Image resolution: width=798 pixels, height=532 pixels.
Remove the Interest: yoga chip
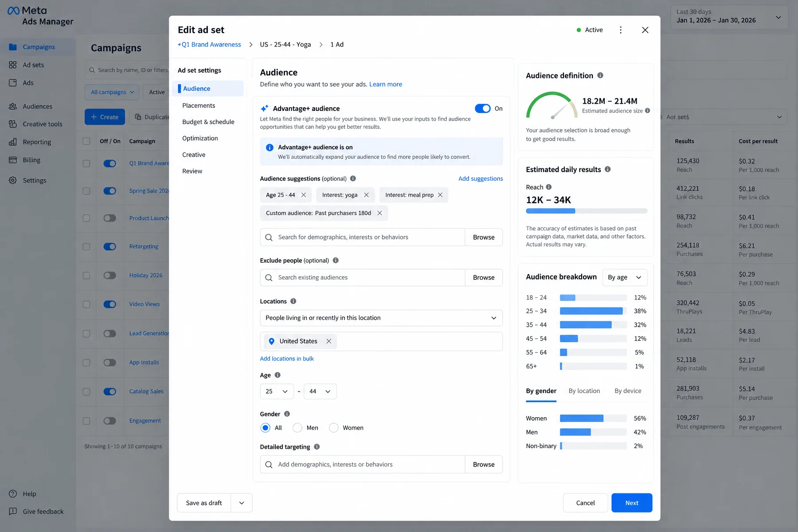366,195
